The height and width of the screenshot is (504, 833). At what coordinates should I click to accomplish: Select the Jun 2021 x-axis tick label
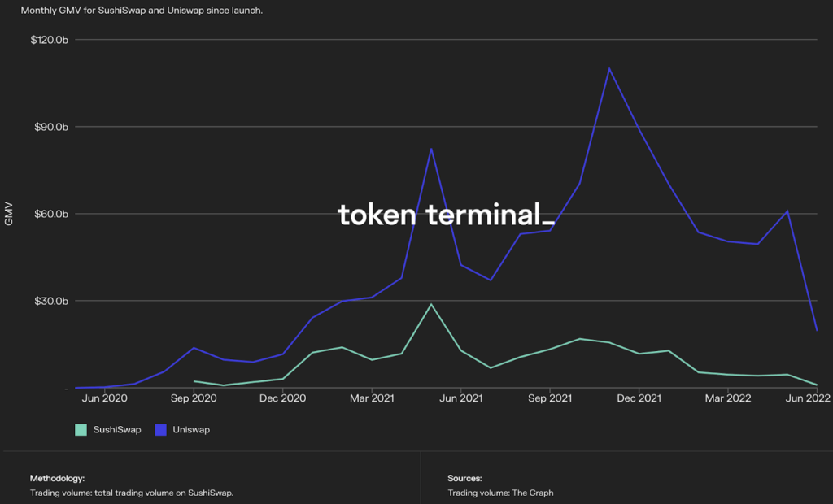(x=461, y=398)
